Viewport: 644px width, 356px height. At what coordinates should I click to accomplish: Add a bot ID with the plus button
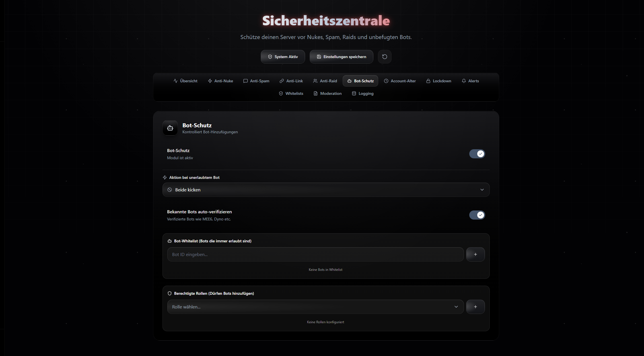475,254
